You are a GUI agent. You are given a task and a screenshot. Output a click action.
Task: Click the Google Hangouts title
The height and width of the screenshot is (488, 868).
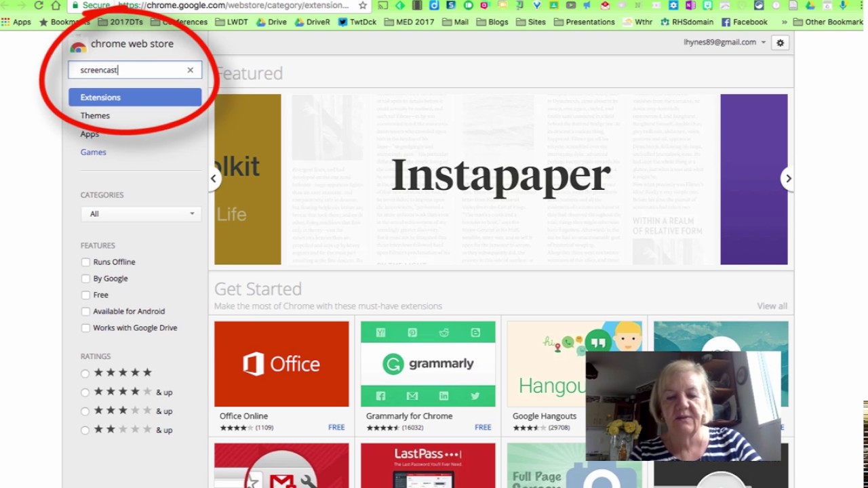click(544, 416)
